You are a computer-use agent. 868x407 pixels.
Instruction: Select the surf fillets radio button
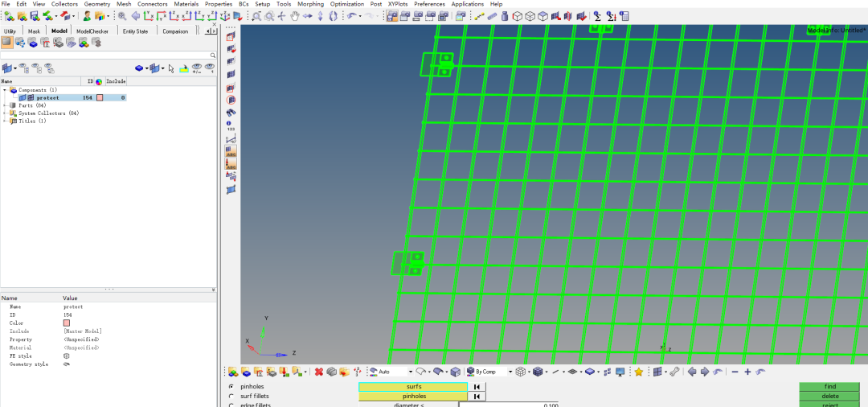click(232, 397)
